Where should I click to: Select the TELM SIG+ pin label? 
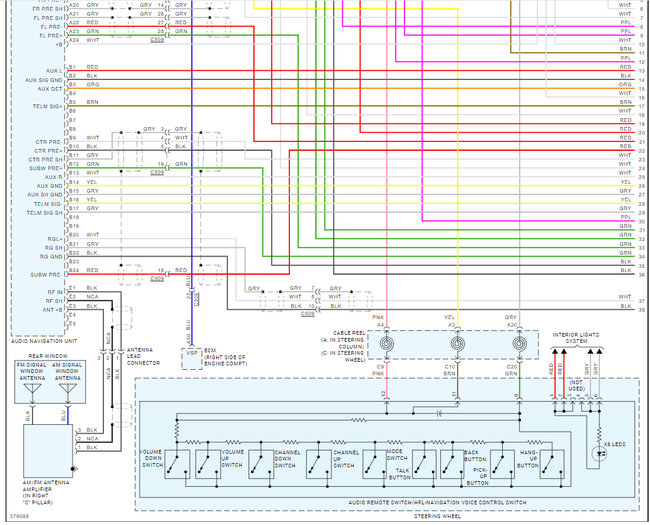[48, 107]
